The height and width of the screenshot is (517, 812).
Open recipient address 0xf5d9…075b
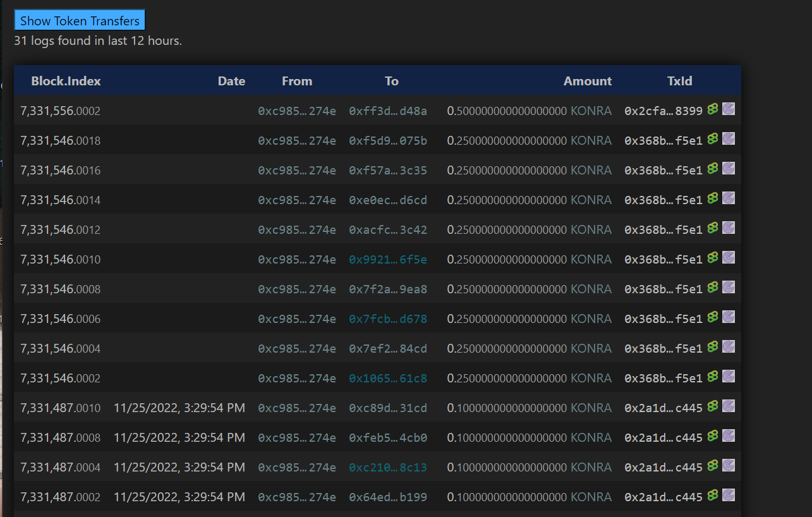388,141
